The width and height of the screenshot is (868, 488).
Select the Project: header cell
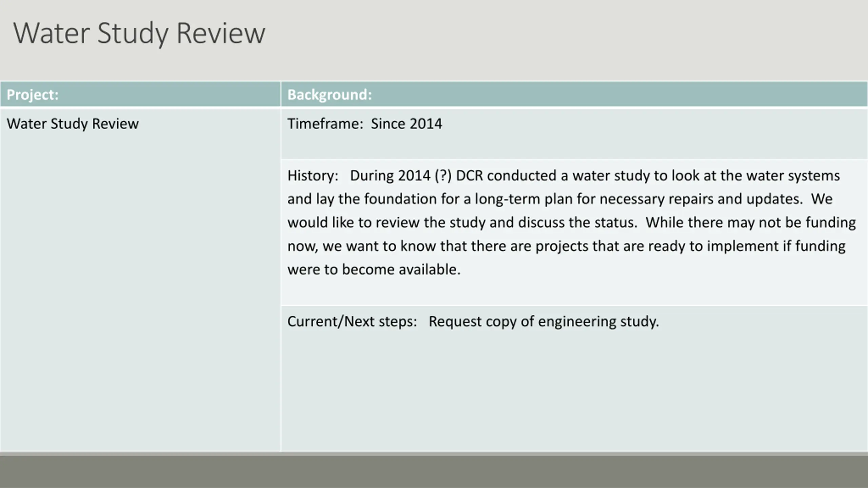pyautogui.click(x=140, y=94)
